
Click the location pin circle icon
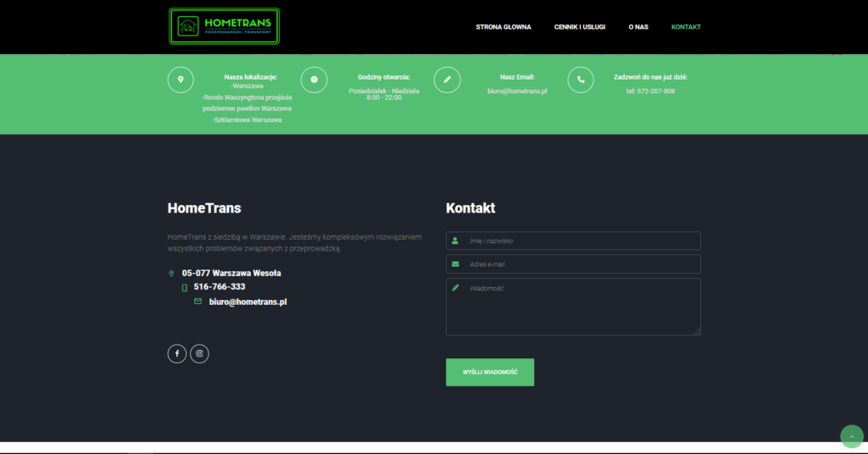point(181,80)
